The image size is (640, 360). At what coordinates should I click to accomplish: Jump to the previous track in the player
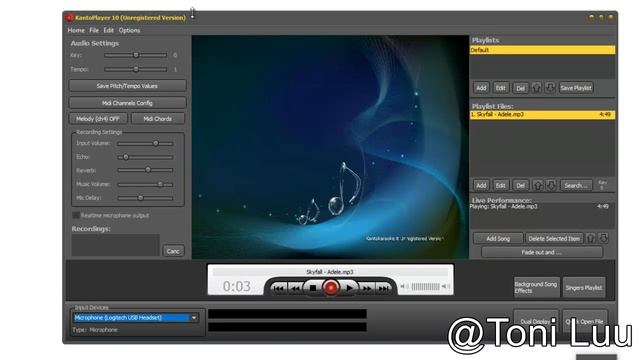(x=278, y=288)
